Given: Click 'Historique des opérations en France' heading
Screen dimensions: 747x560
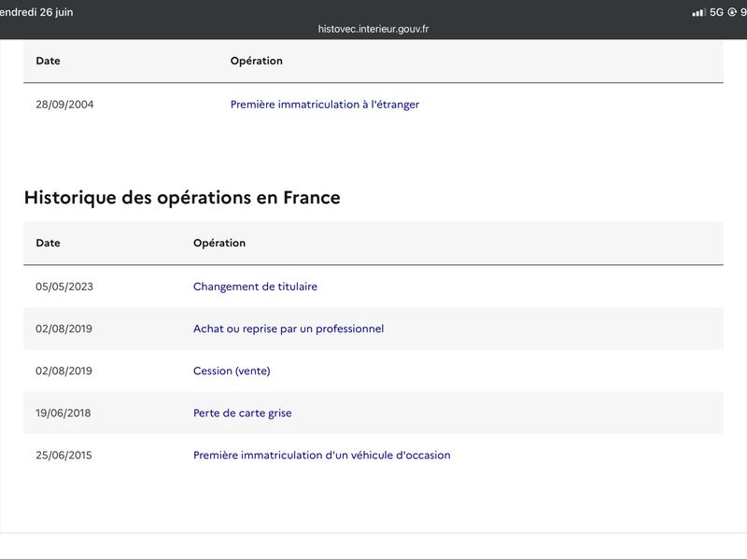Looking at the screenshot, I should pos(182,198).
